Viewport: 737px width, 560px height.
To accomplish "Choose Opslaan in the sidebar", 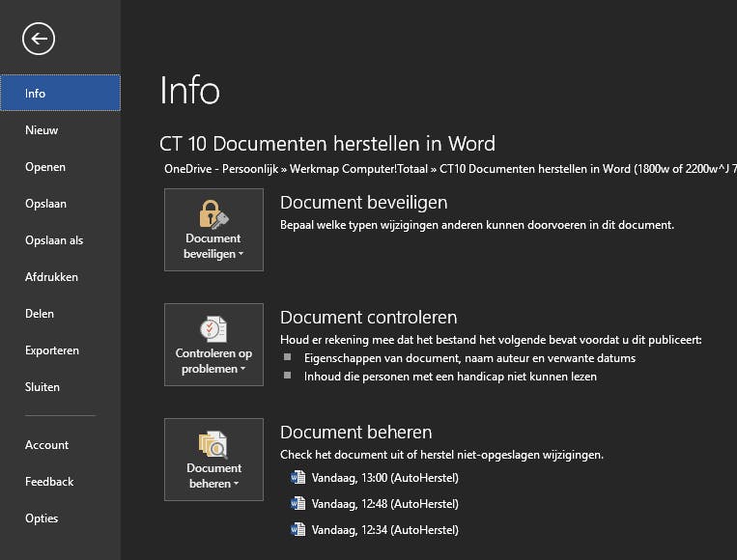I will (x=61, y=204).
